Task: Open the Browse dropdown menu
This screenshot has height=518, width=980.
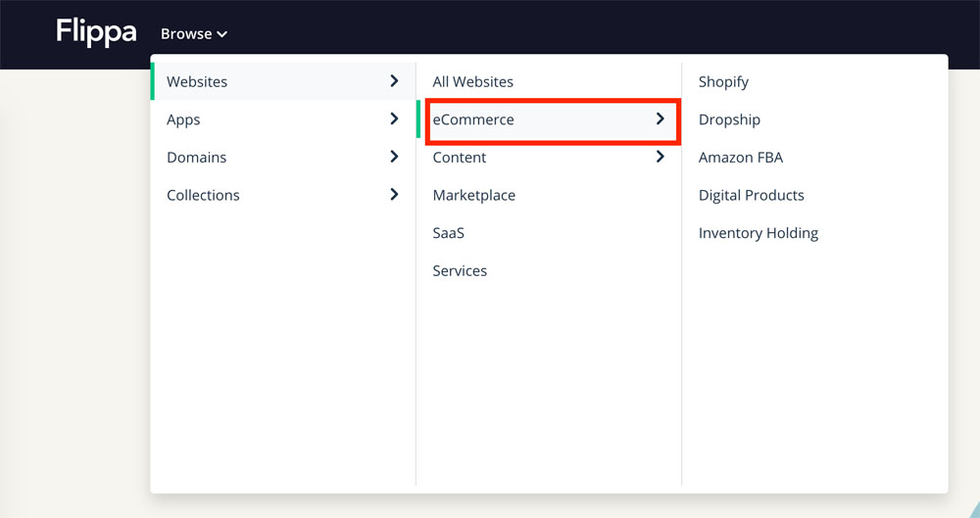Action: pyautogui.click(x=194, y=33)
